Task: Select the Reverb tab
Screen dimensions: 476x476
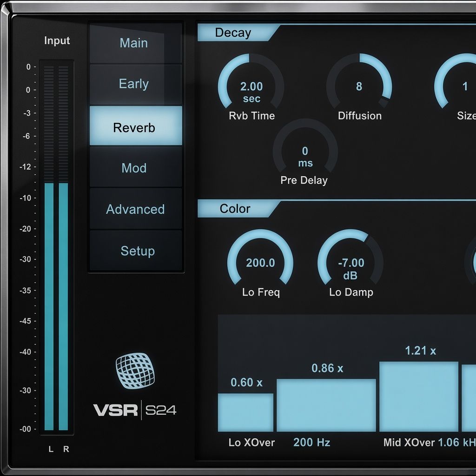Action: (136, 126)
